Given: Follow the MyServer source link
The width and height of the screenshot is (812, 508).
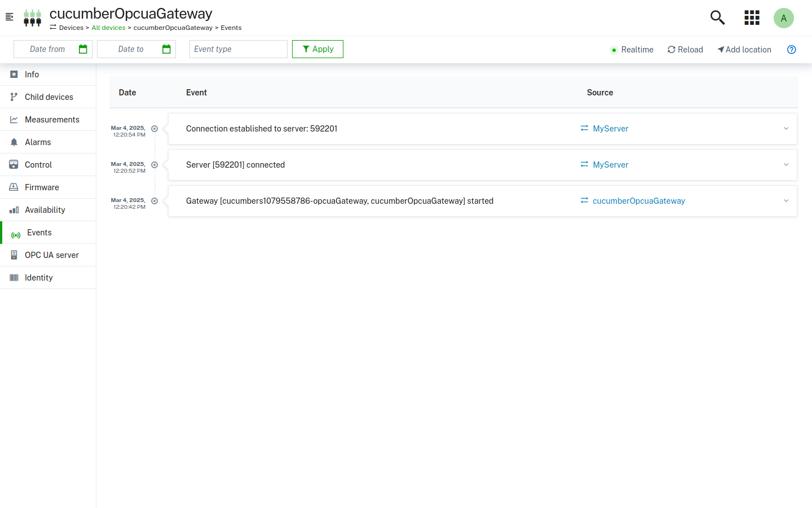Looking at the screenshot, I should pos(610,128).
